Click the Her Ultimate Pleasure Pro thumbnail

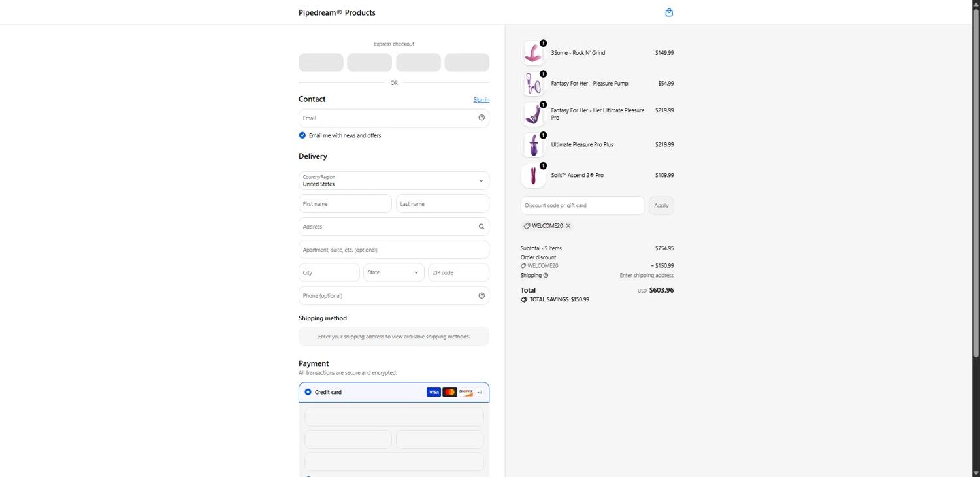pyautogui.click(x=533, y=114)
